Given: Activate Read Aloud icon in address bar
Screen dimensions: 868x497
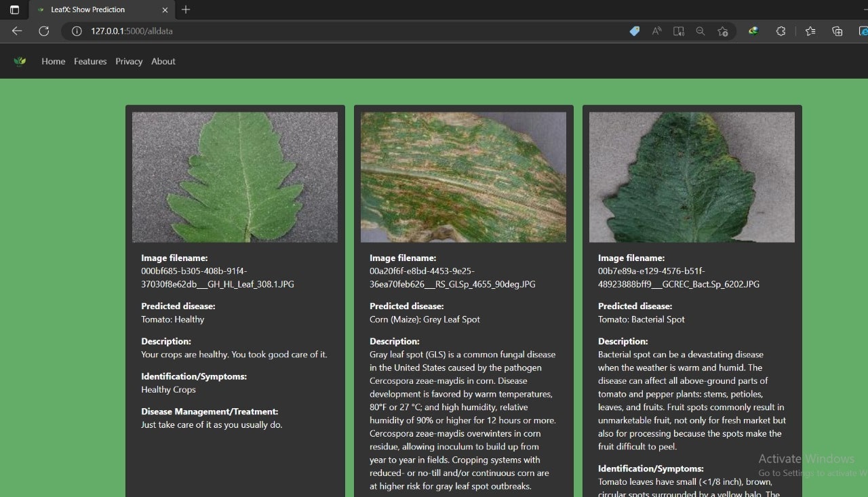Looking at the screenshot, I should pos(656,31).
